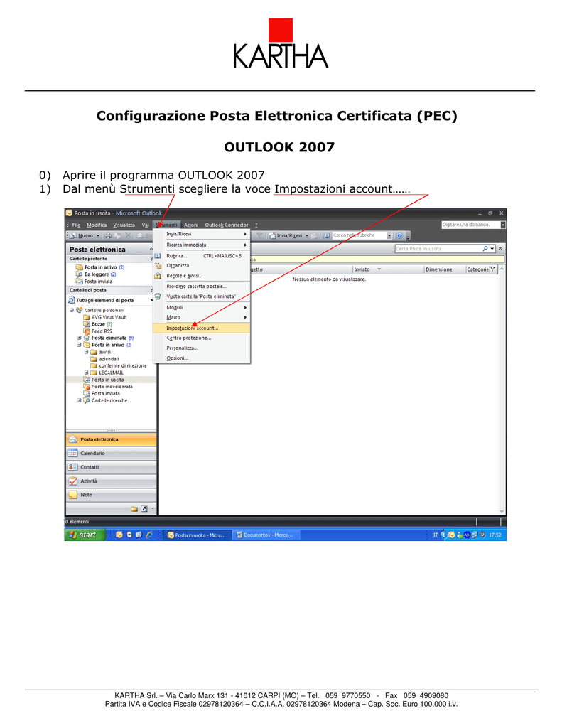Click the Windows start button

[85, 535]
